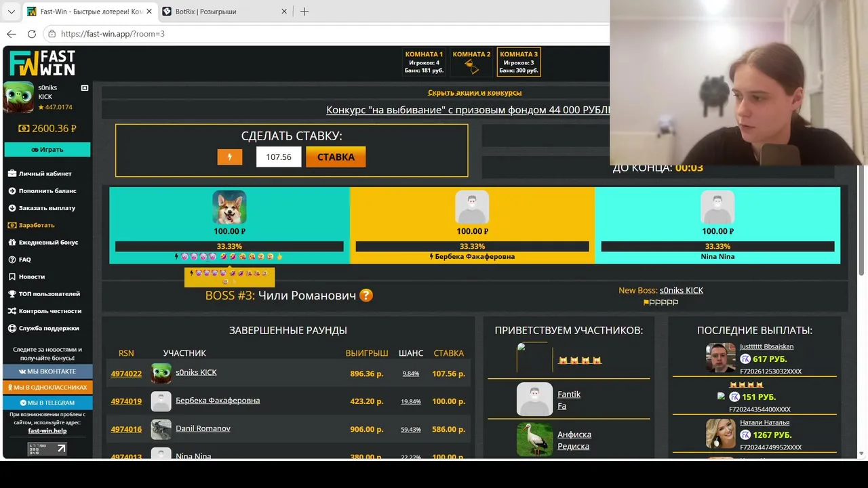Click the 19.84% chance link

click(411, 401)
